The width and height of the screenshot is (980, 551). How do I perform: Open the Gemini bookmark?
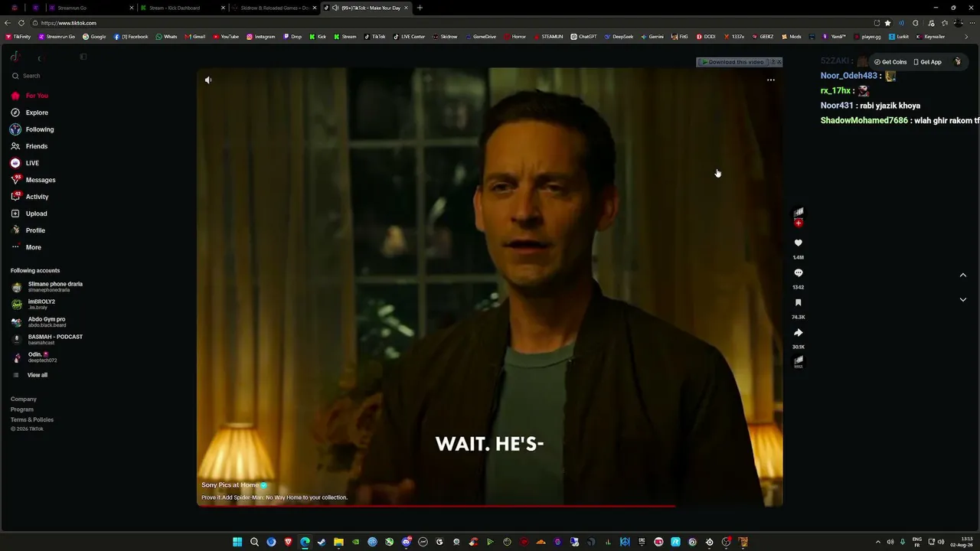[652, 37]
